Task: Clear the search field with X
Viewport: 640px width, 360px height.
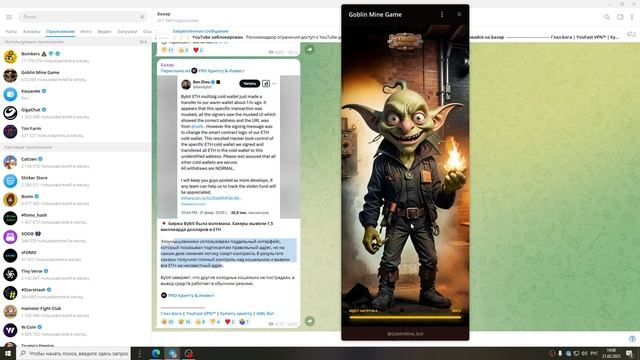Action: point(142,17)
